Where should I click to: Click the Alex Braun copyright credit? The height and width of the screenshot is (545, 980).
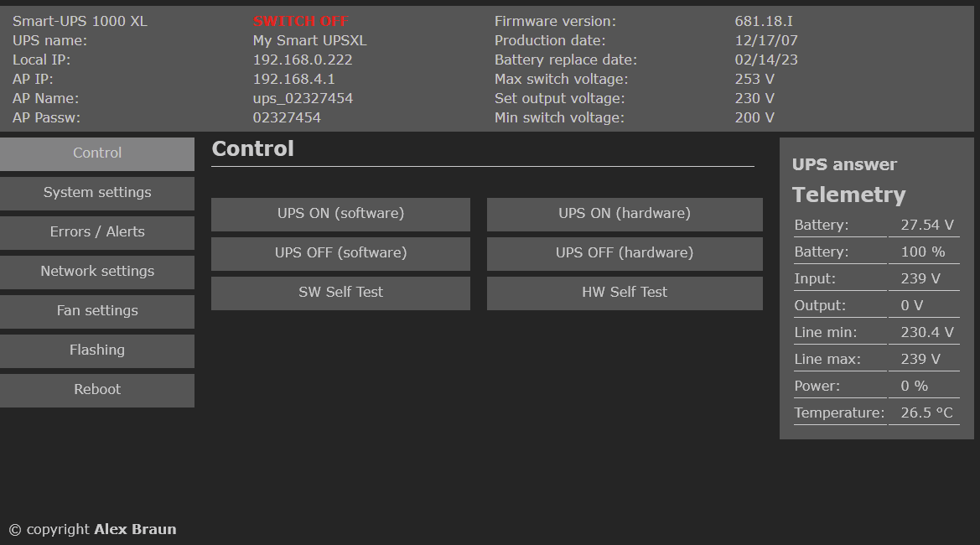tap(135, 529)
